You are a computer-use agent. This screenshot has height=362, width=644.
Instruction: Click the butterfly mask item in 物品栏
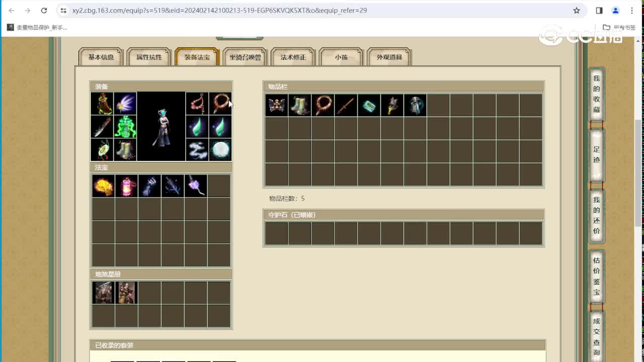276,106
